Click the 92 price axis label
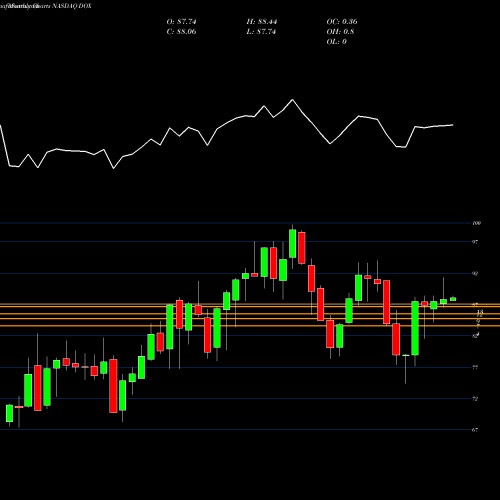The width and height of the screenshot is (500, 500). pos(475,274)
